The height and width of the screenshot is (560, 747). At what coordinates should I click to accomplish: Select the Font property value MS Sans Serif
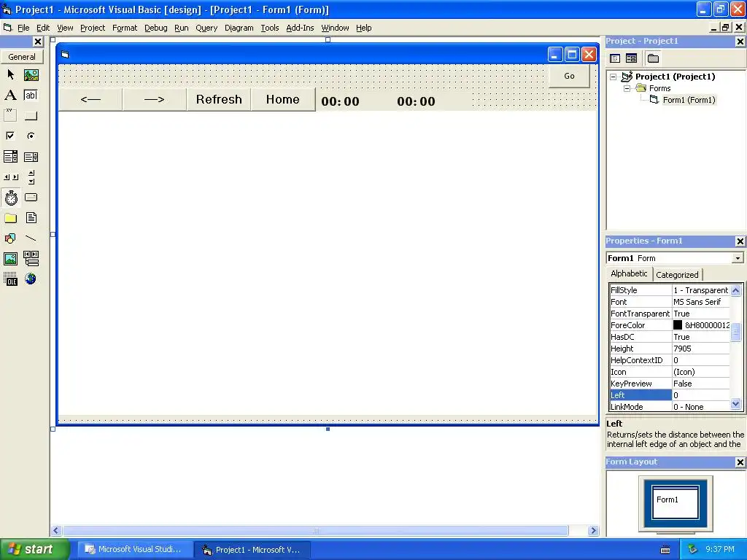(x=701, y=302)
